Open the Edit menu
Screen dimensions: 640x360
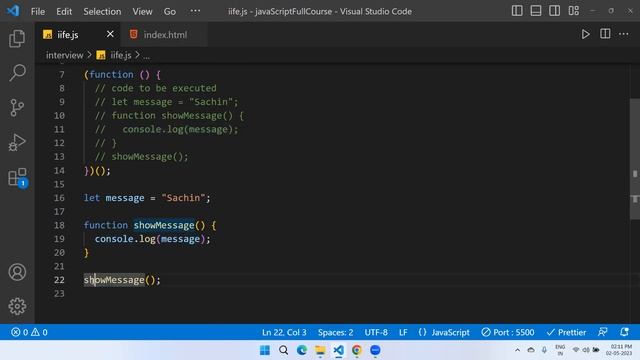[x=64, y=11]
